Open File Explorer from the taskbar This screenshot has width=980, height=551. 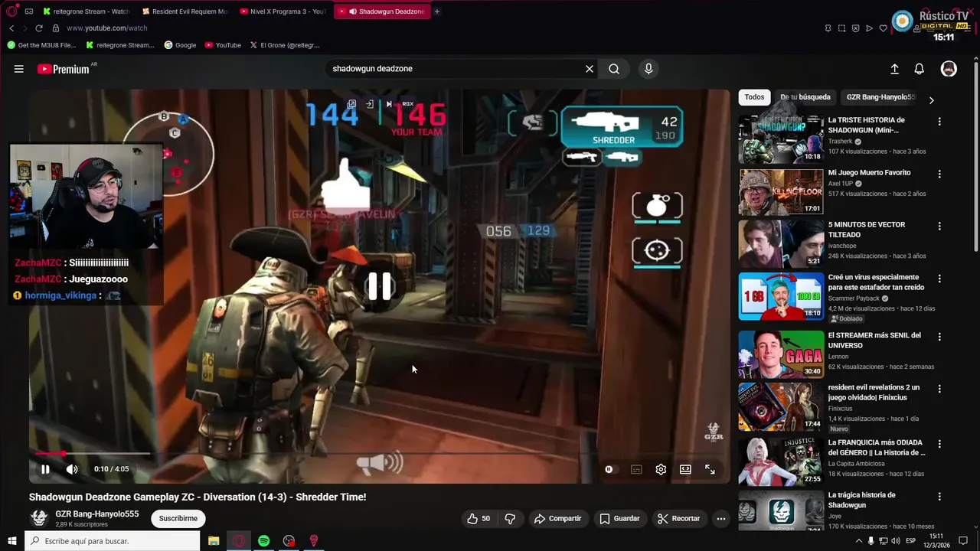point(214,541)
